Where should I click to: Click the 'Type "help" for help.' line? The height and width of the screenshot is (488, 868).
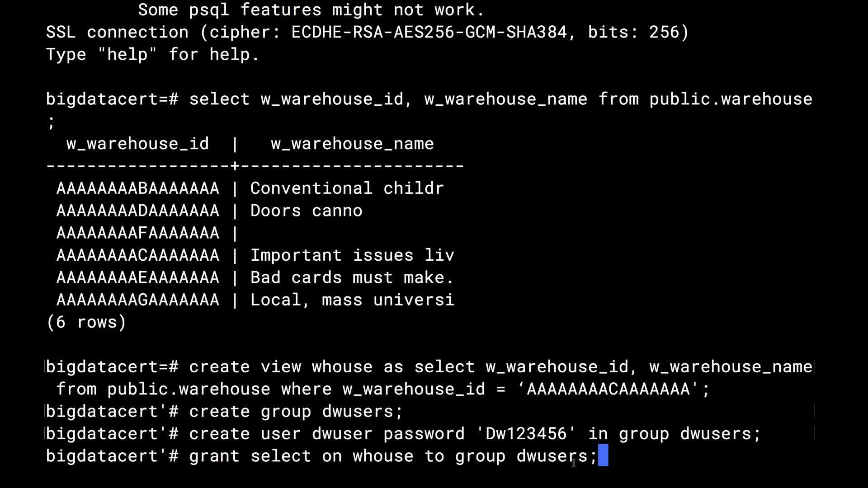[153, 55]
